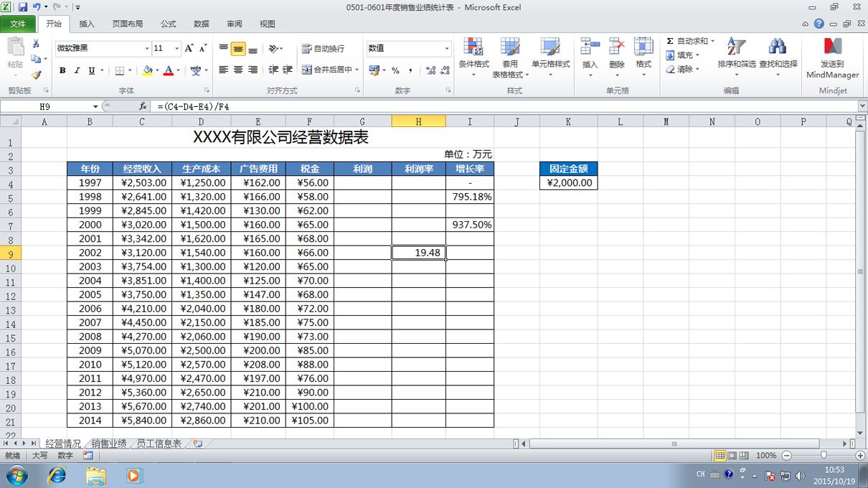Screen dimensions: 868x488
Task: Click the font color A icon
Action: click(x=169, y=70)
